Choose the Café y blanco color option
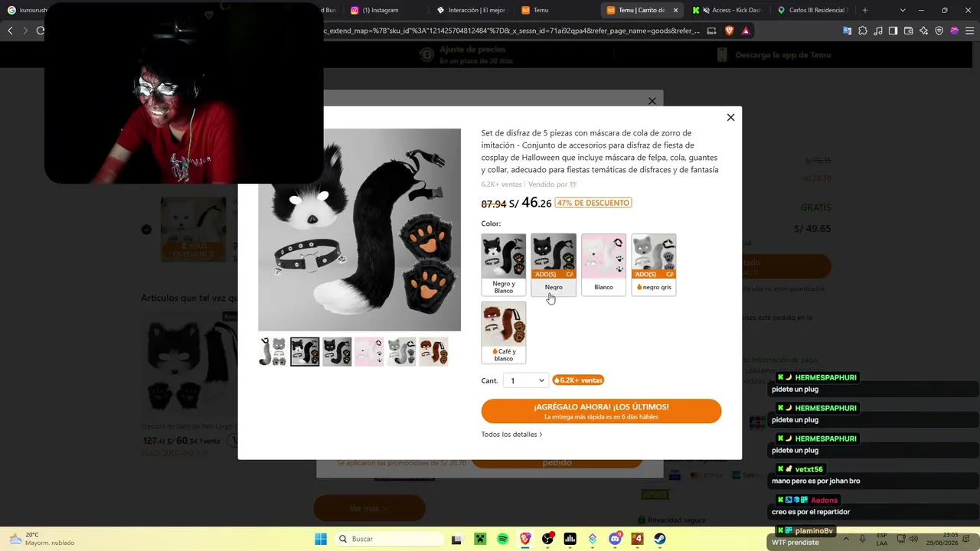The width and height of the screenshot is (980, 551). (x=504, y=333)
